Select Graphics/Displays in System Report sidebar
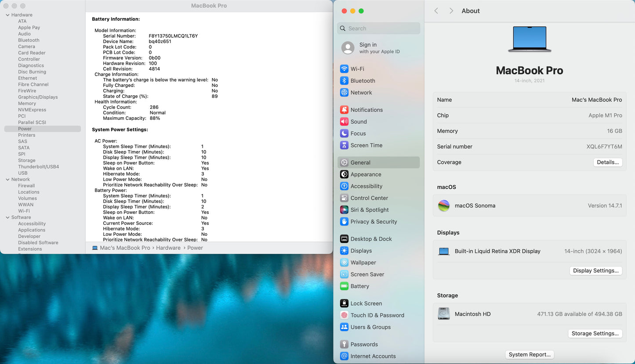635x364 pixels. click(38, 97)
